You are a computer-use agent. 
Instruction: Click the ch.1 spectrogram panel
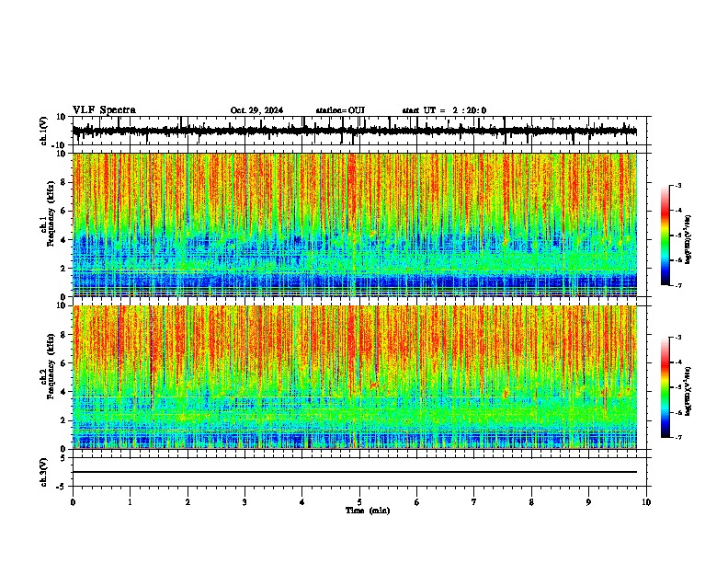(x=354, y=224)
